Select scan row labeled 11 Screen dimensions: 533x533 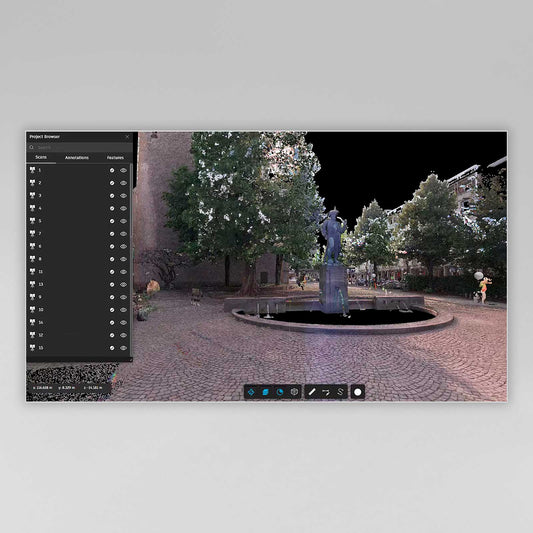pos(78,271)
